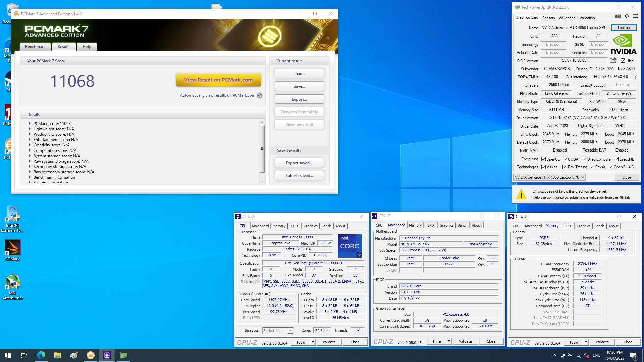Expand the Benchmark information row
This screenshot has width=644, height=362.
pos(30,177)
